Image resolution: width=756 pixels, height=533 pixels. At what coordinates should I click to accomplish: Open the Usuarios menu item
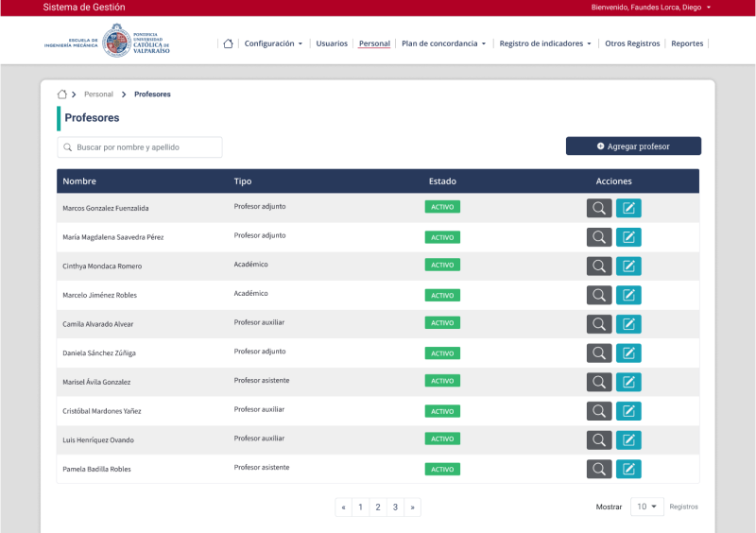pyautogui.click(x=332, y=43)
